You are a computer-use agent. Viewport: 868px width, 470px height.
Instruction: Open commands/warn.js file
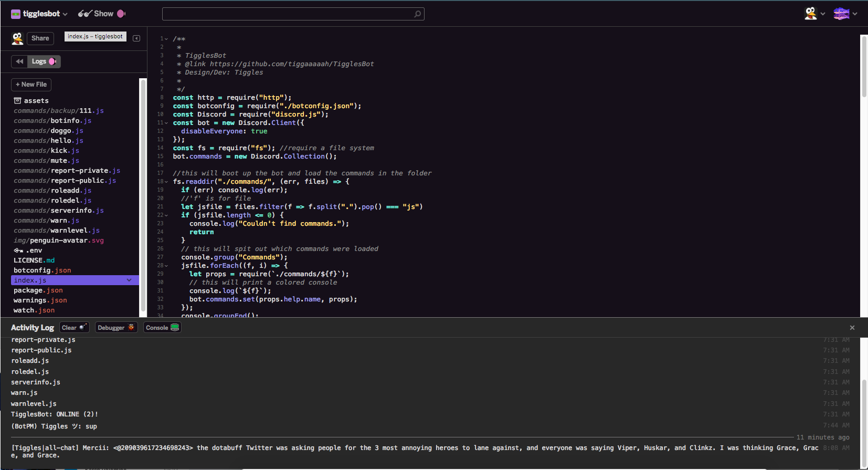click(x=46, y=221)
